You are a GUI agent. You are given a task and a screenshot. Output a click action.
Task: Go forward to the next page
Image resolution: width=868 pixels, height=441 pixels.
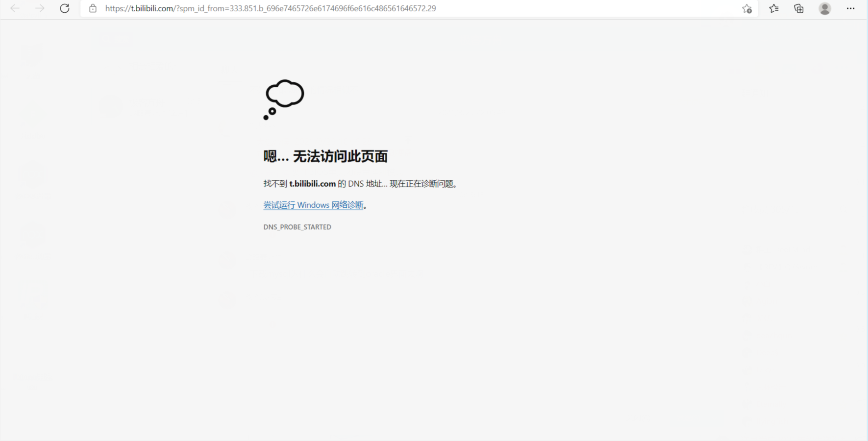click(x=40, y=8)
